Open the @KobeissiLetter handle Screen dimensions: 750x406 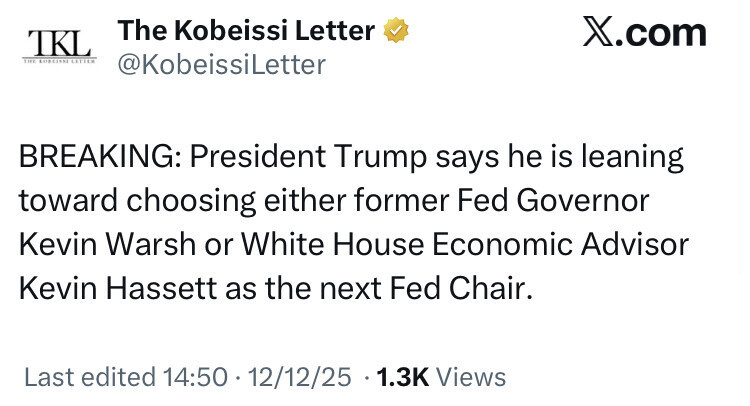click(x=222, y=65)
